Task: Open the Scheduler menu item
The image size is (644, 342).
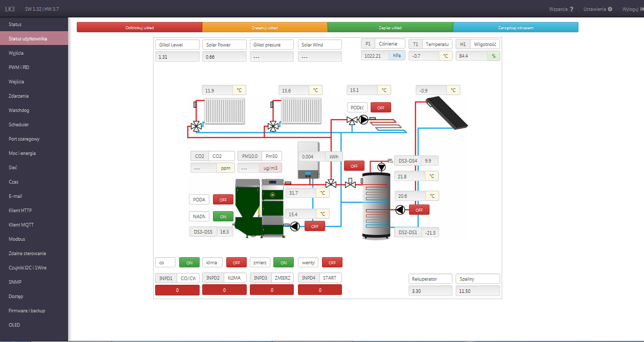Action: [19, 125]
